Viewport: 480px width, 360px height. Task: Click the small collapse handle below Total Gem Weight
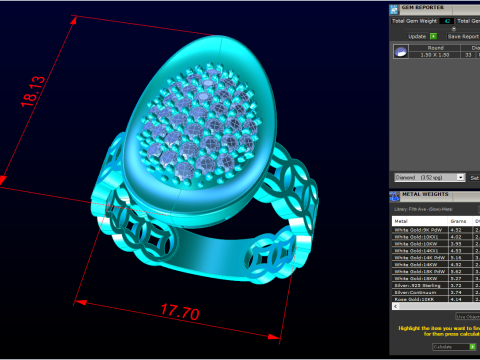(x=453, y=29)
